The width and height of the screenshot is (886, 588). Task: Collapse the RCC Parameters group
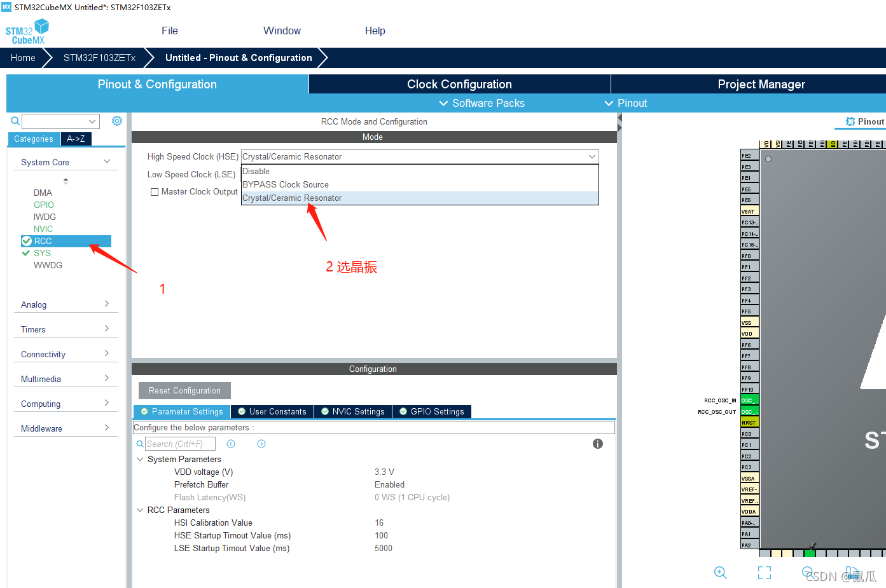(140, 510)
